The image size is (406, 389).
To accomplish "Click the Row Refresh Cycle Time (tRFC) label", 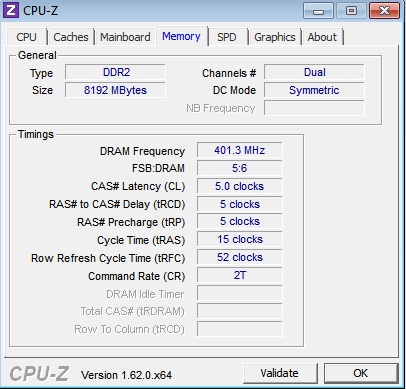I will click(108, 258).
